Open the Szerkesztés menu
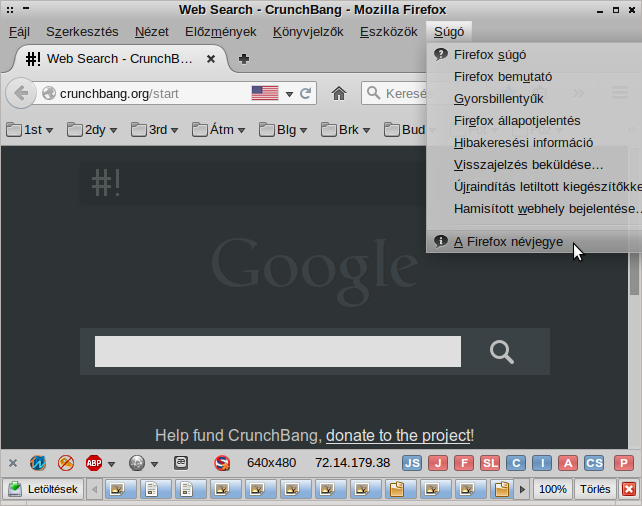642x506 pixels. (x=82, y=32)
